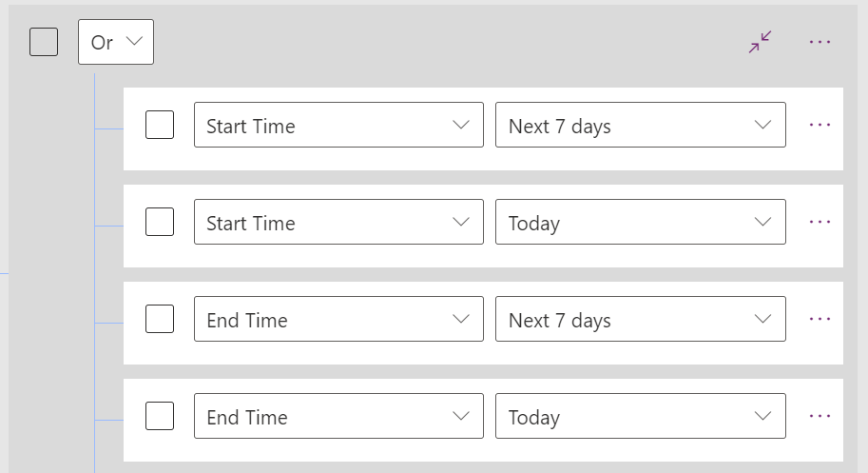Expand Next 7 days operator for End Time
868x473 pixels.
tap(641, 319)
